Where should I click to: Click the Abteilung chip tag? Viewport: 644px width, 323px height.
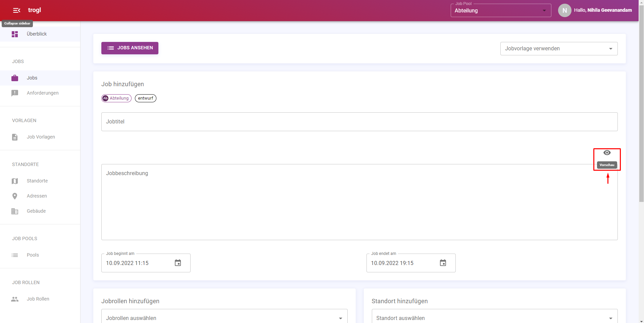point(116,98)
